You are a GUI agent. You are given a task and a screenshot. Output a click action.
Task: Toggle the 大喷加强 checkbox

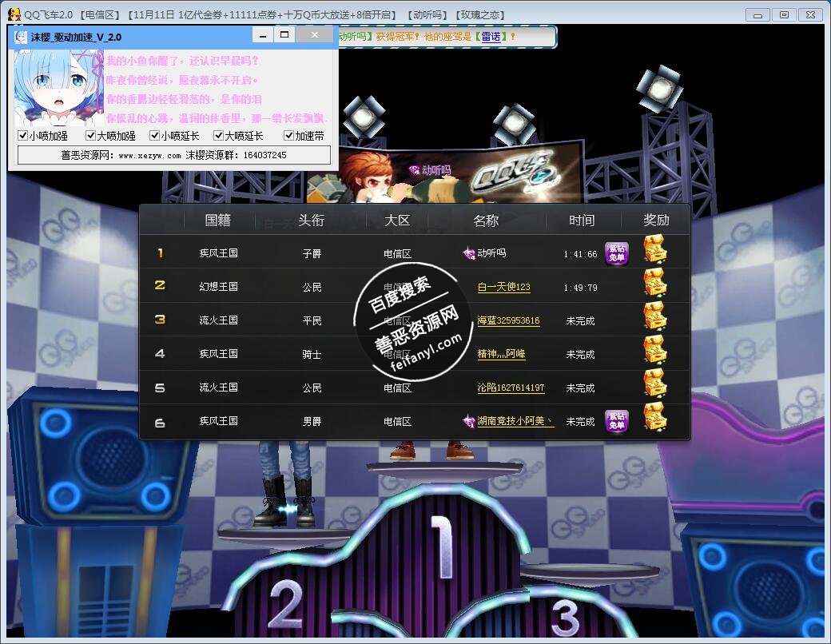[90, 136]
